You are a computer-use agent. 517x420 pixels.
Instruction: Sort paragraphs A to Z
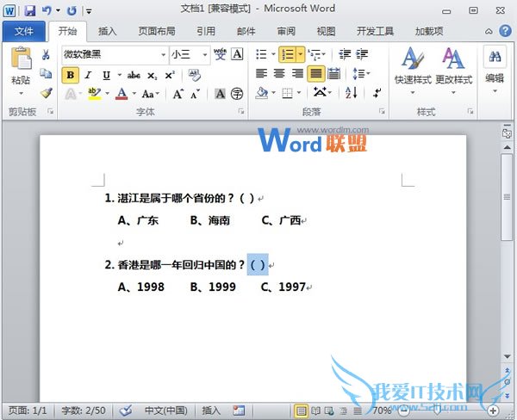[x=352, y=93]
